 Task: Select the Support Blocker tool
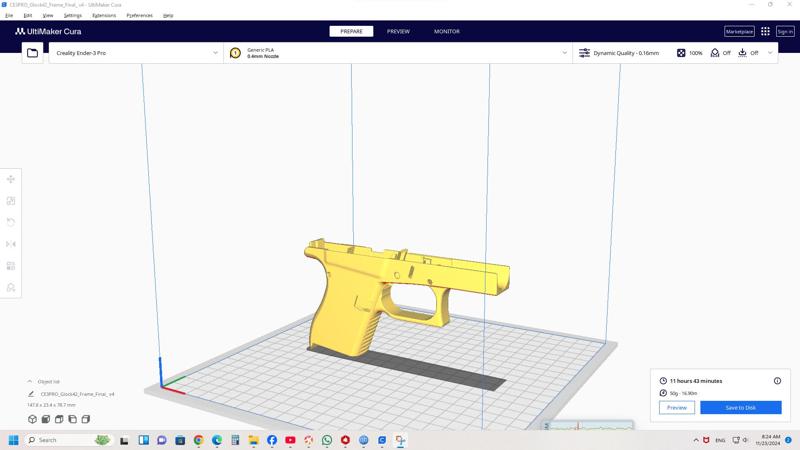11,288
